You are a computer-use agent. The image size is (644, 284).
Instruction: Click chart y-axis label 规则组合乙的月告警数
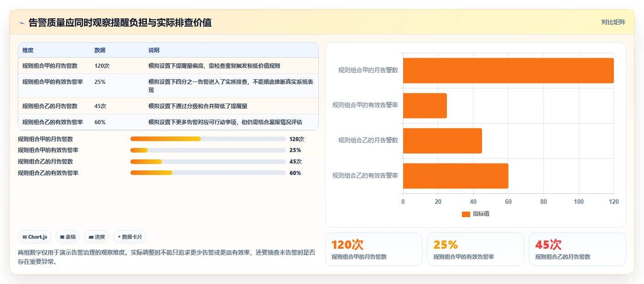tap(368, 141)
